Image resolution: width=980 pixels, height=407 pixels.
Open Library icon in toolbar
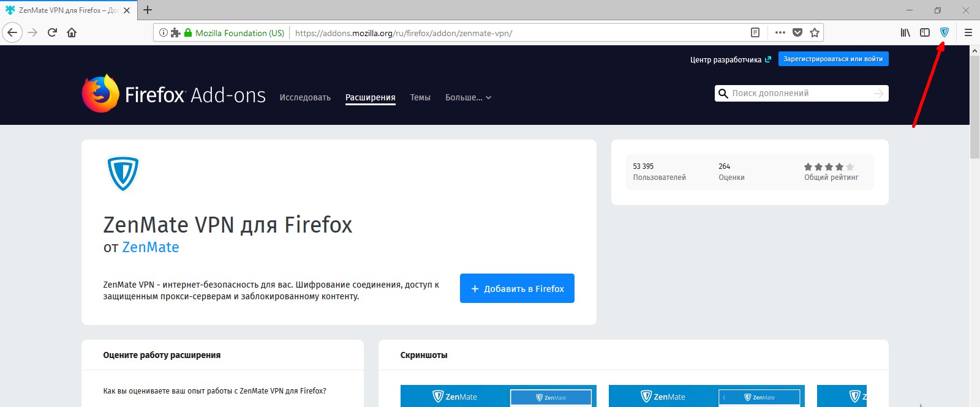click(x=905, y=32)
